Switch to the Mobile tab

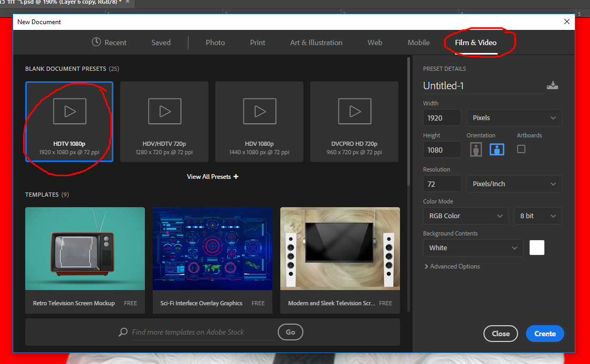[418, 42]
